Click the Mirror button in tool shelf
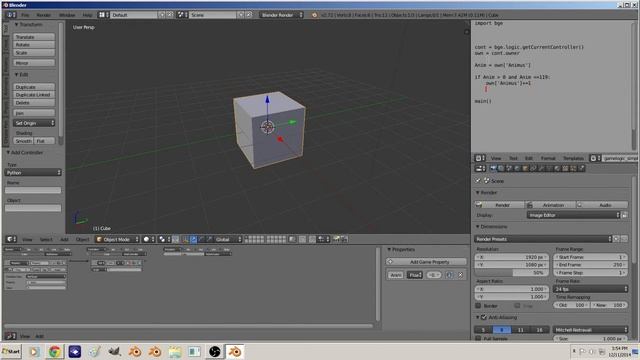 [x=34, y=63]
